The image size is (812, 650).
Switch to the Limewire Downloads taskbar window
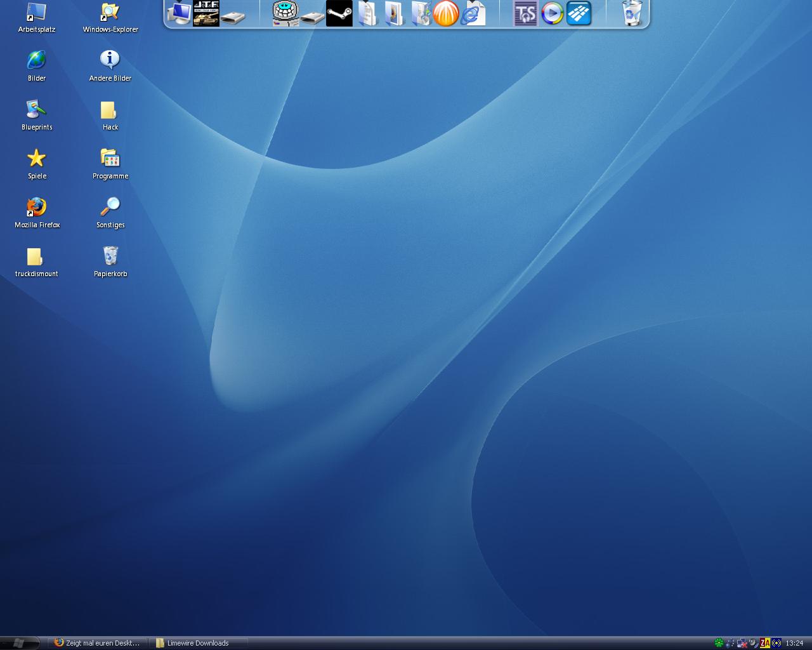199,643
